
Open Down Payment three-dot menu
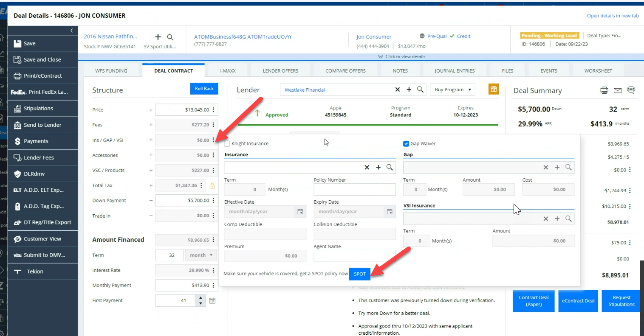[x=213, y=200]
